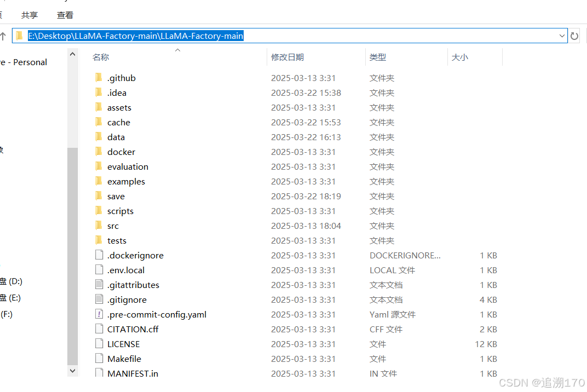Click the selected path text in address bar

point(136,36)
